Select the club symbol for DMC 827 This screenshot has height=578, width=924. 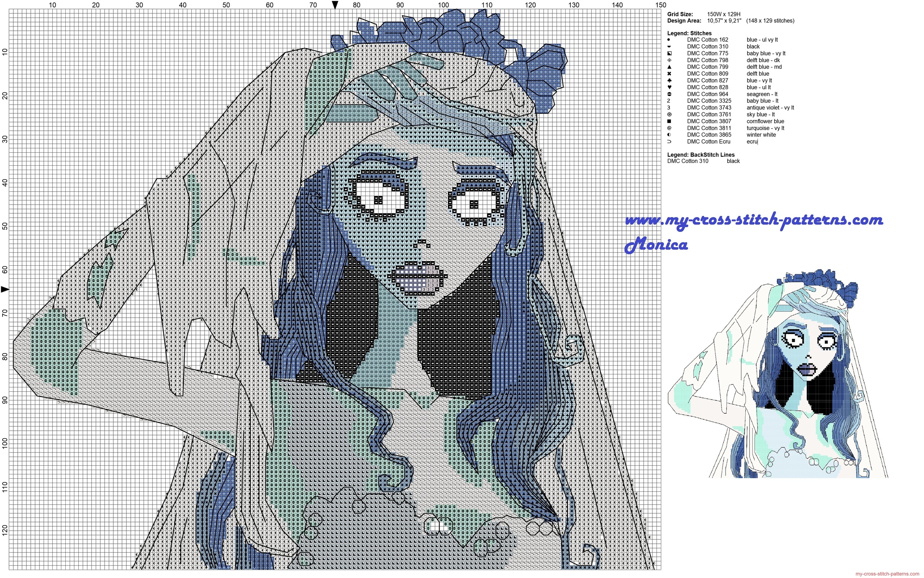tap(669, 81)
